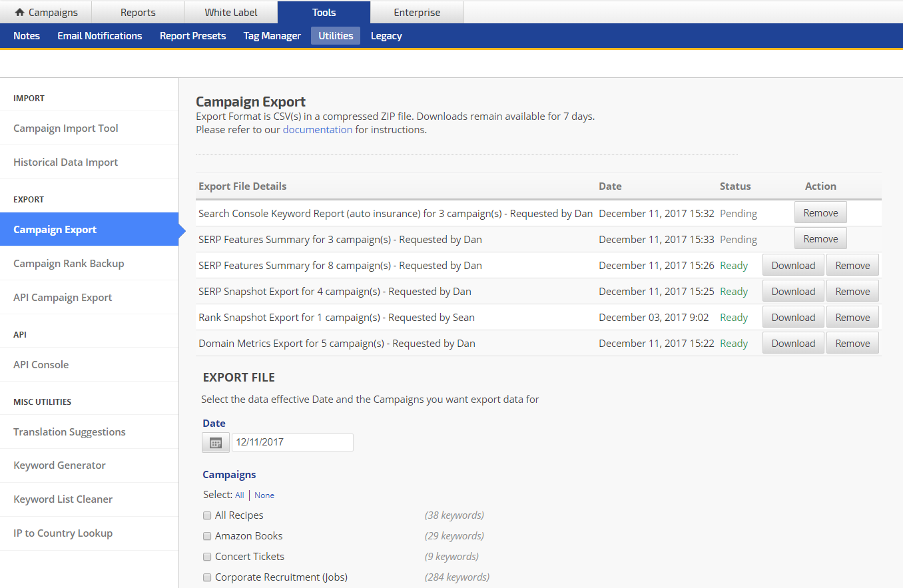Open the White Label tab
The width and height of the screenshot is (903, 588).
coord(230,12)
